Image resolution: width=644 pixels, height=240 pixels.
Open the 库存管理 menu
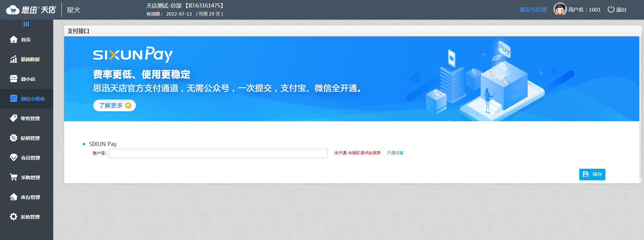(x=26, y=197)
